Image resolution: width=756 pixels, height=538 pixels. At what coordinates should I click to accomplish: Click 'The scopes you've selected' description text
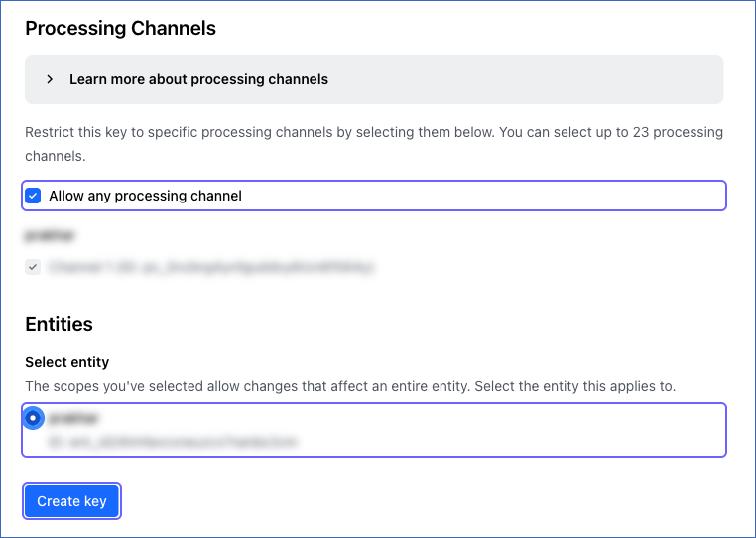tap(350, 386)
